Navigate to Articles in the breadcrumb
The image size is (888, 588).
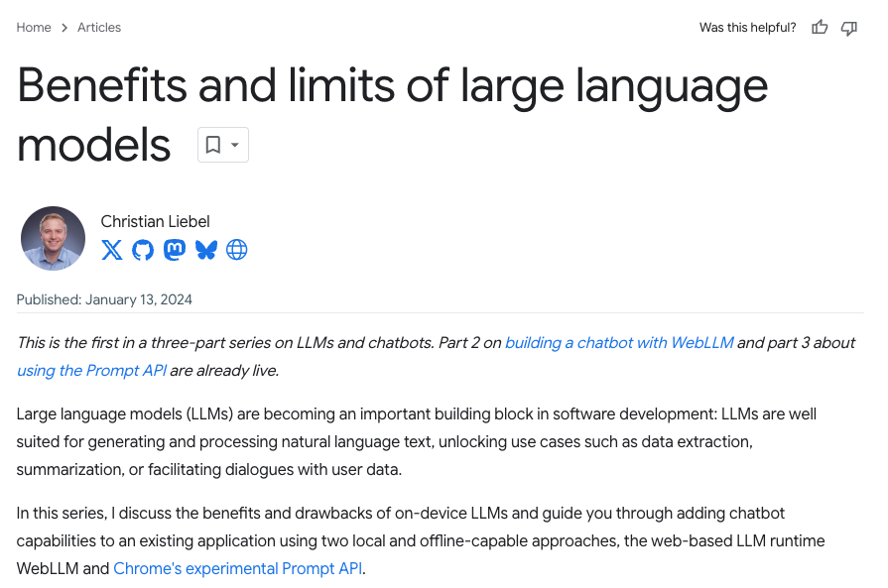tap(99, 28)
